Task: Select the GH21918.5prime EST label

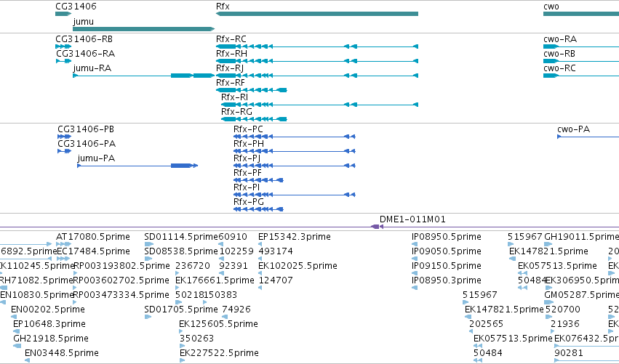Action: click(51, 339)
